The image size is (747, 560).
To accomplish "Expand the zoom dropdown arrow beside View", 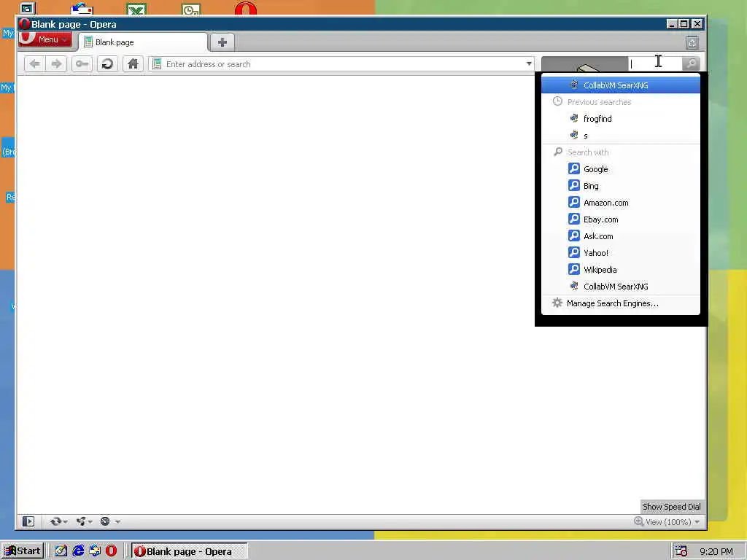I will (697, 522).
